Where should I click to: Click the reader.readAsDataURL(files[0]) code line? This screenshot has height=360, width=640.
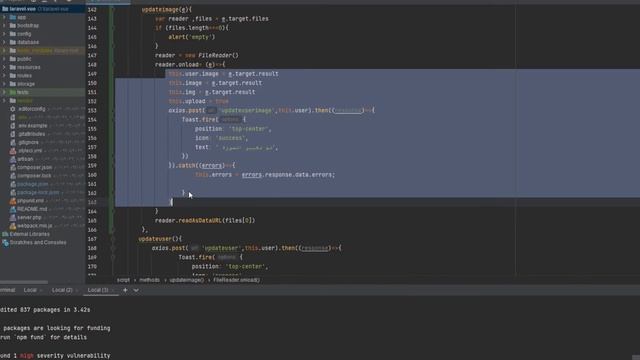tap(205, 220)
